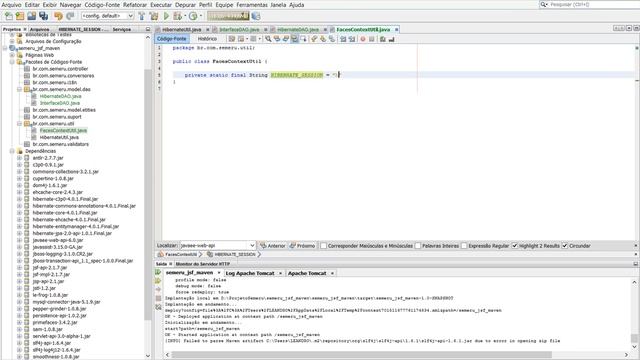Click the Anterior find button
Image resolution: width=640 pixels, height=360 pixels.
pyautogui.click(x=273, y=246)
